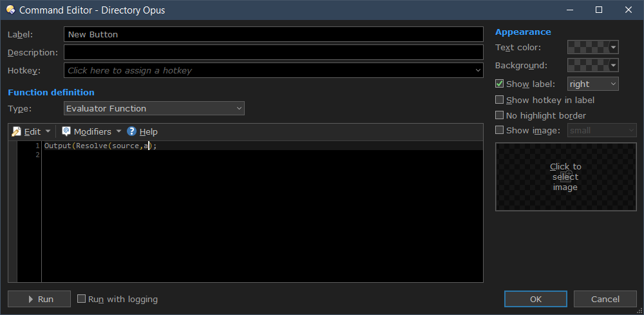Click the image placeholder icon in preview
Image resolution: width=644 pixels, height=315 pixels.
565,177
